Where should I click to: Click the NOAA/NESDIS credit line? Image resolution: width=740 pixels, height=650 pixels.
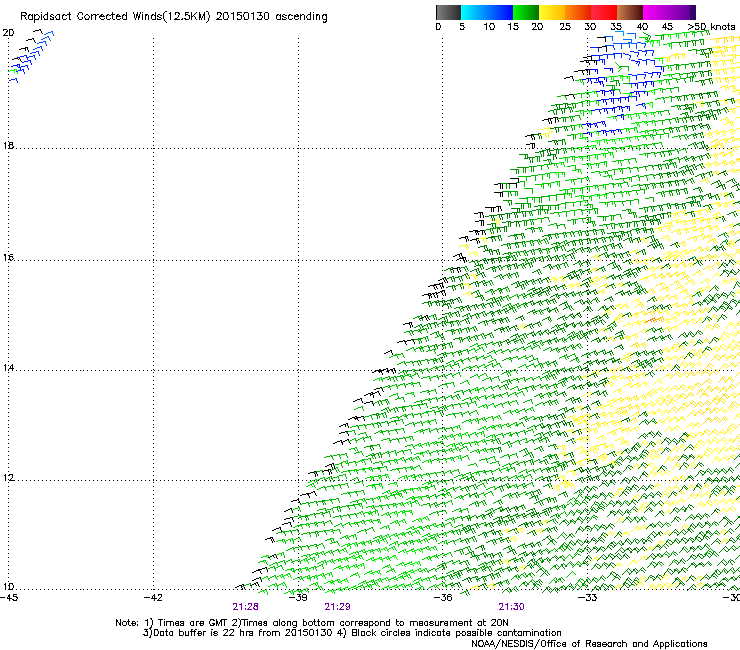589,644
